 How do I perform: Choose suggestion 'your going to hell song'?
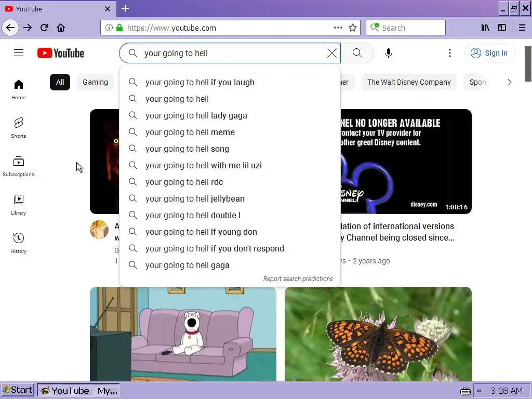tap(230, 149)
